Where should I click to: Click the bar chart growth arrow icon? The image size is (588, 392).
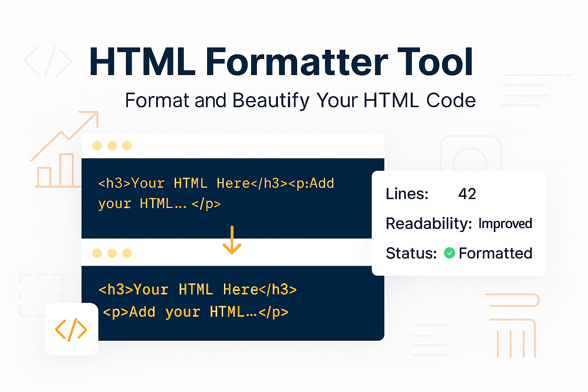pos(64,150)
